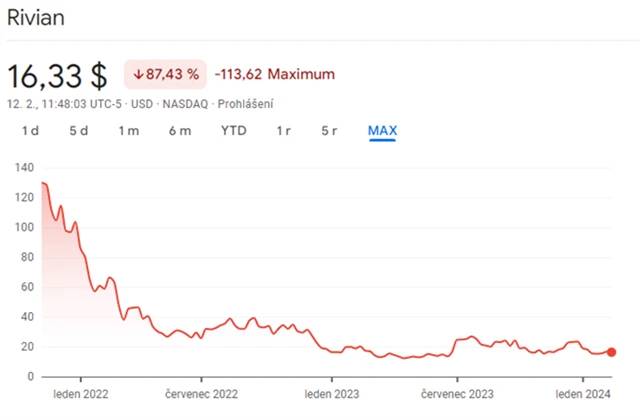The image size is (640, 417).
Task: Click the leden 2022 axis label
Action: tap(81, 395)
